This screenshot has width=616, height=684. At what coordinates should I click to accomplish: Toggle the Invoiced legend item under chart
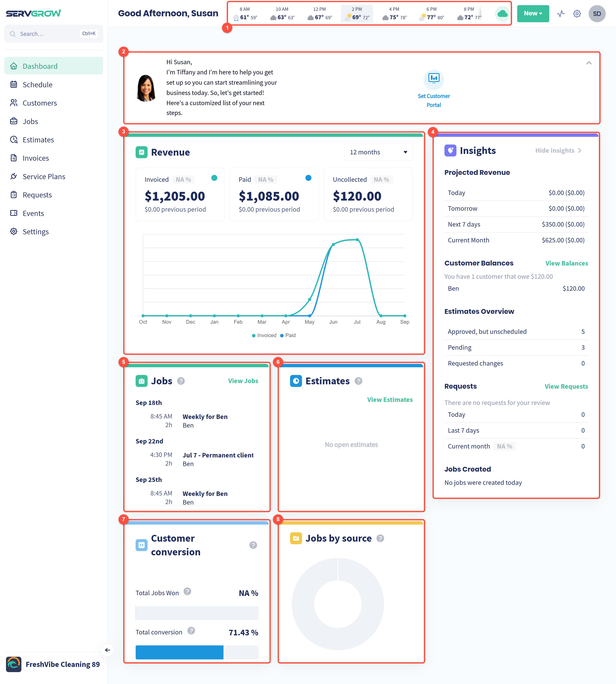[x=264, y=335]
